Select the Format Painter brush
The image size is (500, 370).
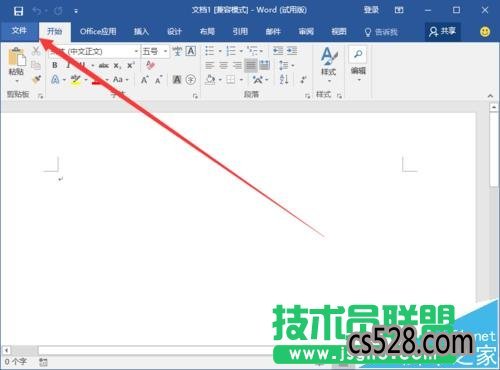tap(36, 79)
